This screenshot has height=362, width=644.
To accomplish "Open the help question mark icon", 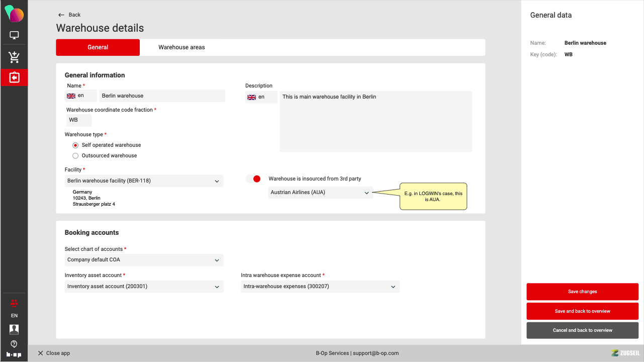I will 14,344.
